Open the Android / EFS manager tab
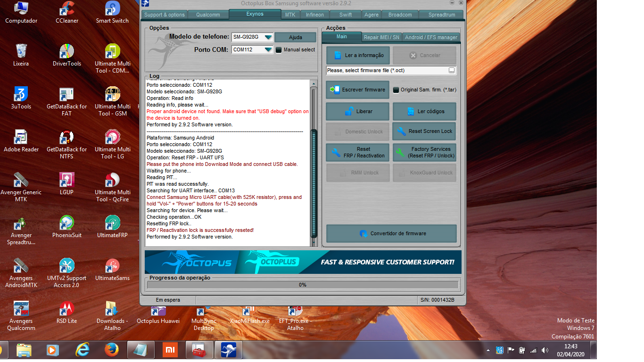This screenshot has height=362, width=644. click(431, 37)
